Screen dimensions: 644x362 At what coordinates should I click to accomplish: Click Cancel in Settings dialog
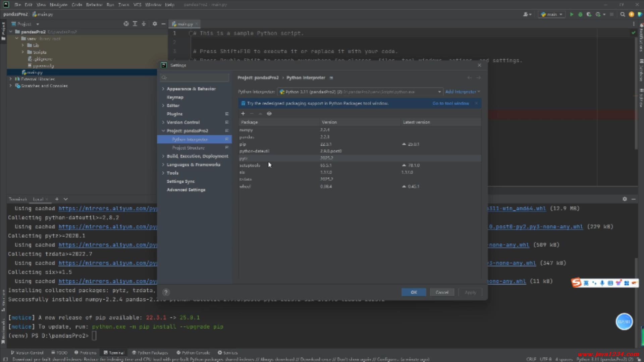click(442, 292)
